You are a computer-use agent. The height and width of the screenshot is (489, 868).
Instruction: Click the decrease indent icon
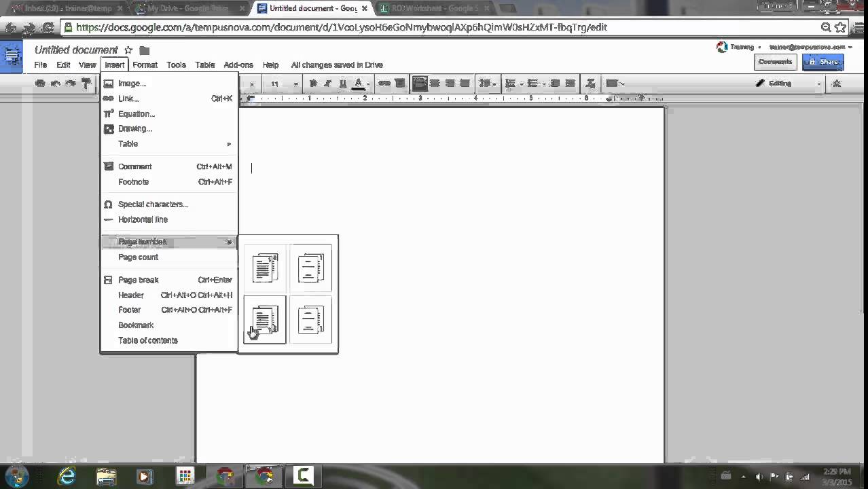[x=555, y=84]
